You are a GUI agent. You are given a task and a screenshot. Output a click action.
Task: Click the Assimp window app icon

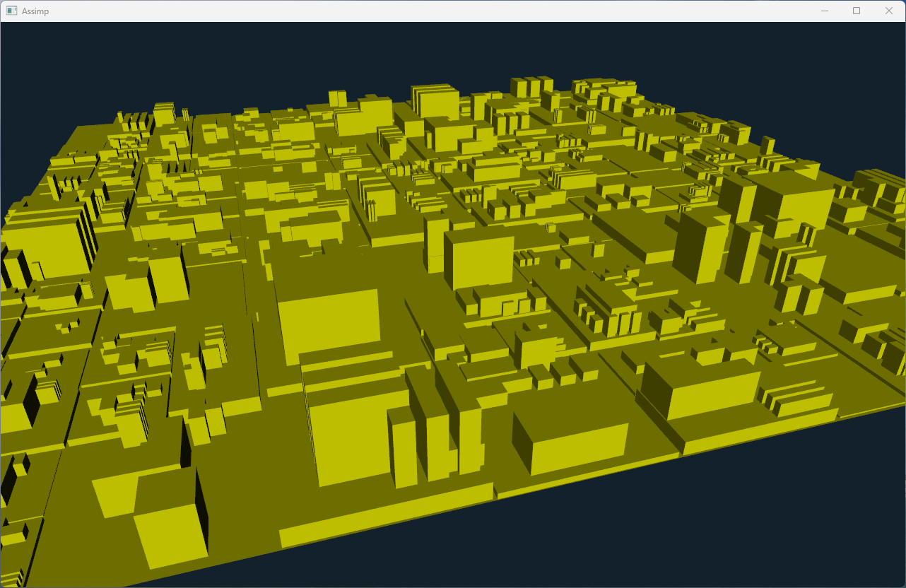click(x=11, y=11)
